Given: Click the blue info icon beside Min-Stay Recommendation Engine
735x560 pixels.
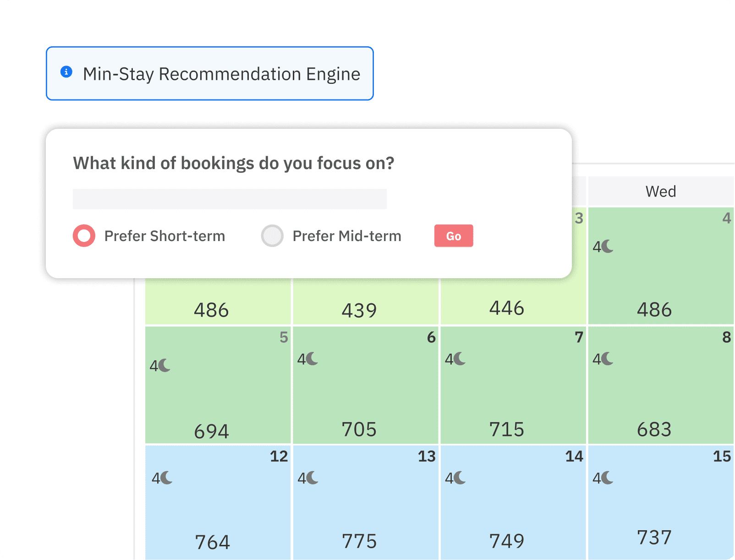Looking at the screenshot, I should pos(66,72).
